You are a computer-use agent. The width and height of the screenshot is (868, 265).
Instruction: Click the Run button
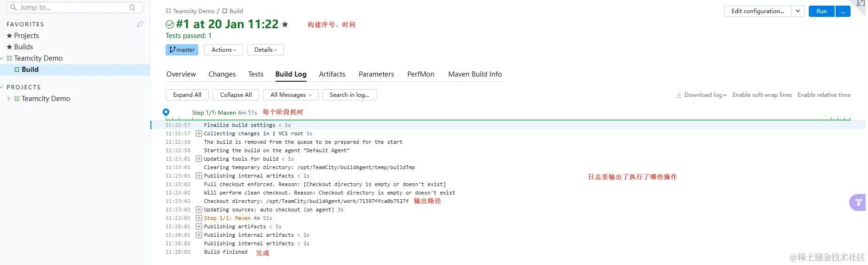point(821,11)
